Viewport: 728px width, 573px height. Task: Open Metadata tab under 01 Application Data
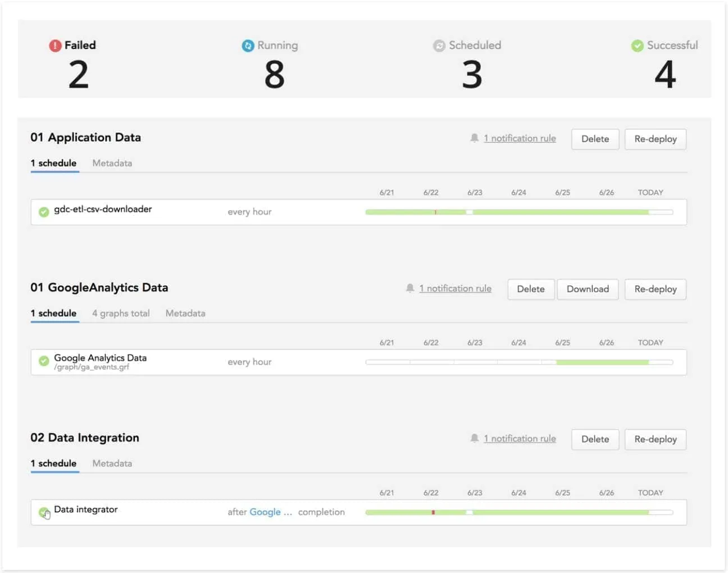112,163
